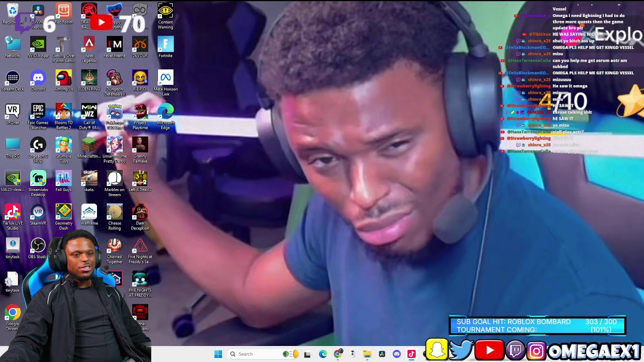Open the Google Chrome desktop shortcut
Image resolution: width=644 pixels, height=362 pixels.
13,318
